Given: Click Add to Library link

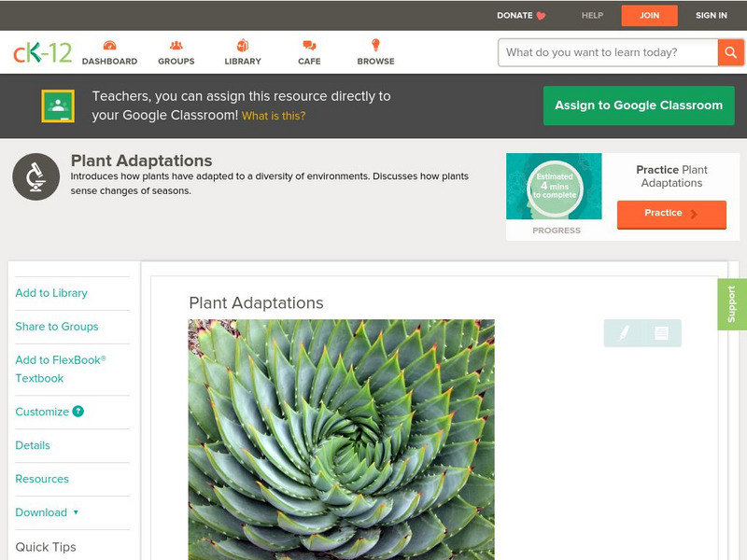Looking at the screenshot, I should pyautogui.click(x=51, y=293).
